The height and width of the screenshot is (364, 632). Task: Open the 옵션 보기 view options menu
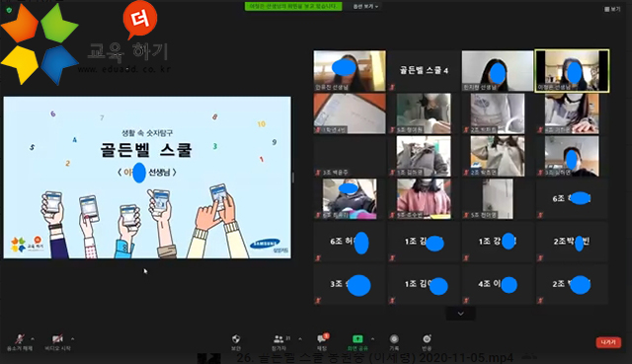click(x=365, y=7)
